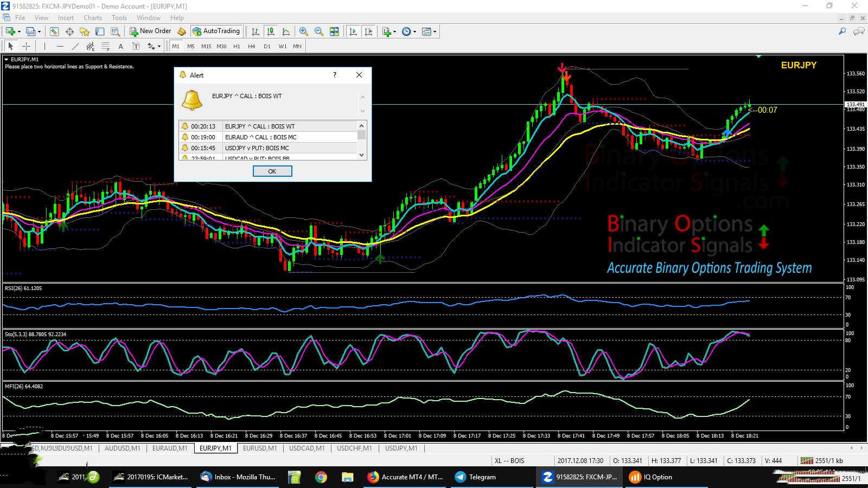This screenshot has height=488, width=868.
Task: Close the Alert dialog
Action: (359, 75)
